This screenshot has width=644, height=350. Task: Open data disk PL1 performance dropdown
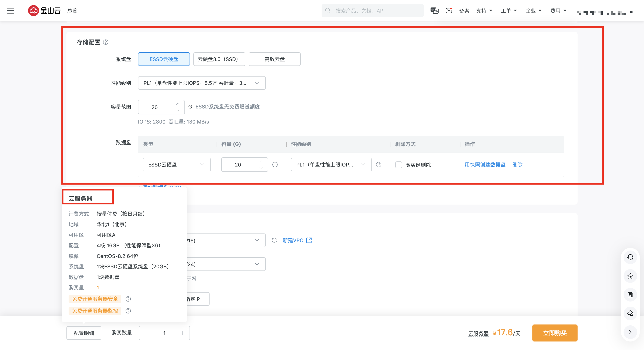(x=331, y=165)
